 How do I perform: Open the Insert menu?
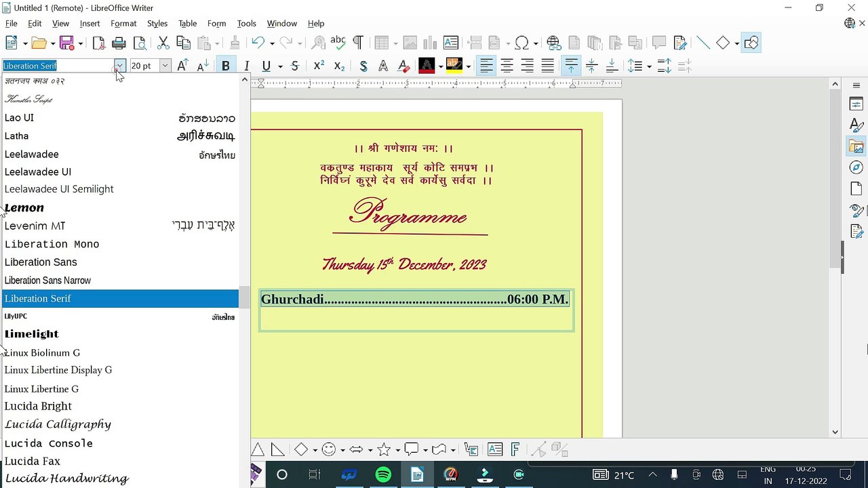(x=90, y=23)
